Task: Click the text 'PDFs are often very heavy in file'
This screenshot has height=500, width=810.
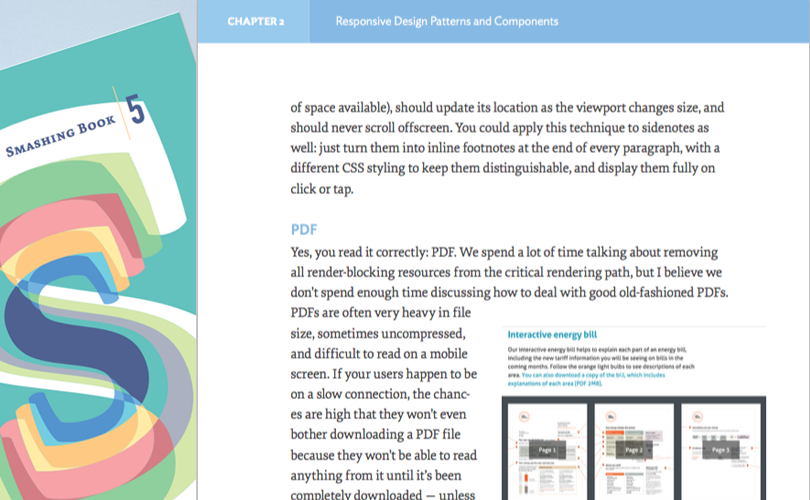Action: point(381,312)
